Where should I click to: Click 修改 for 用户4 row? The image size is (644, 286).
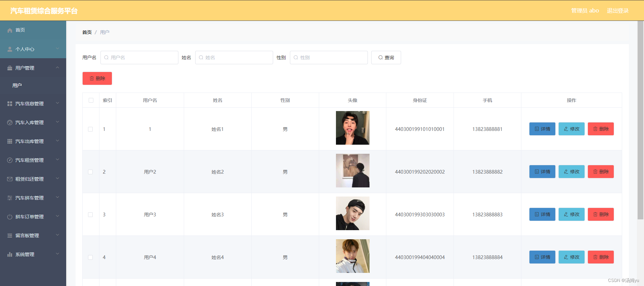coord(571,257)
